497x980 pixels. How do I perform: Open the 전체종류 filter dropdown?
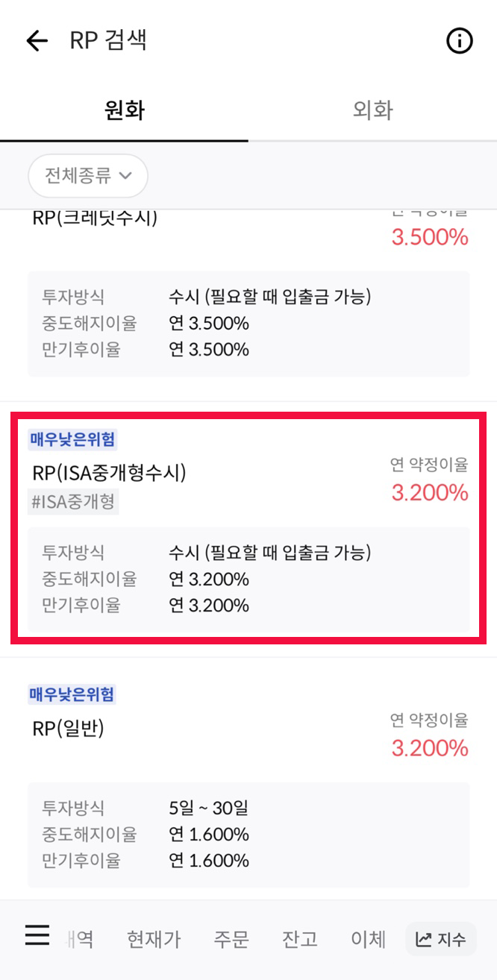[87, 176]
